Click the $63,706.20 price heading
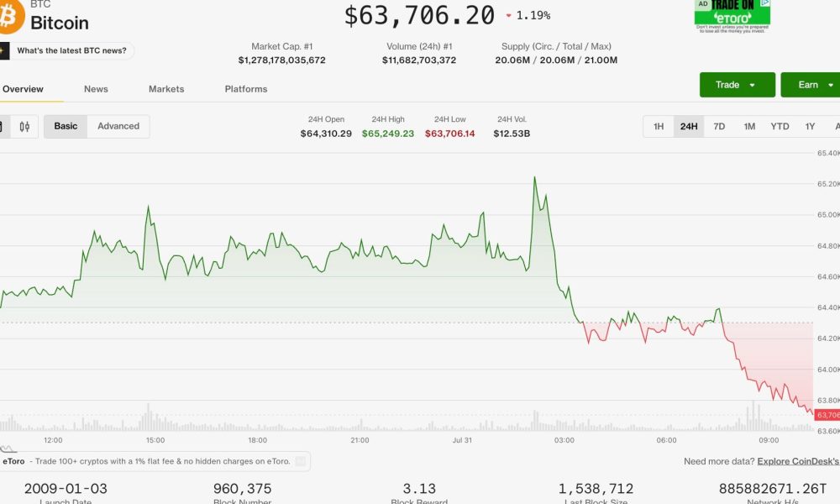 point(419,15)
